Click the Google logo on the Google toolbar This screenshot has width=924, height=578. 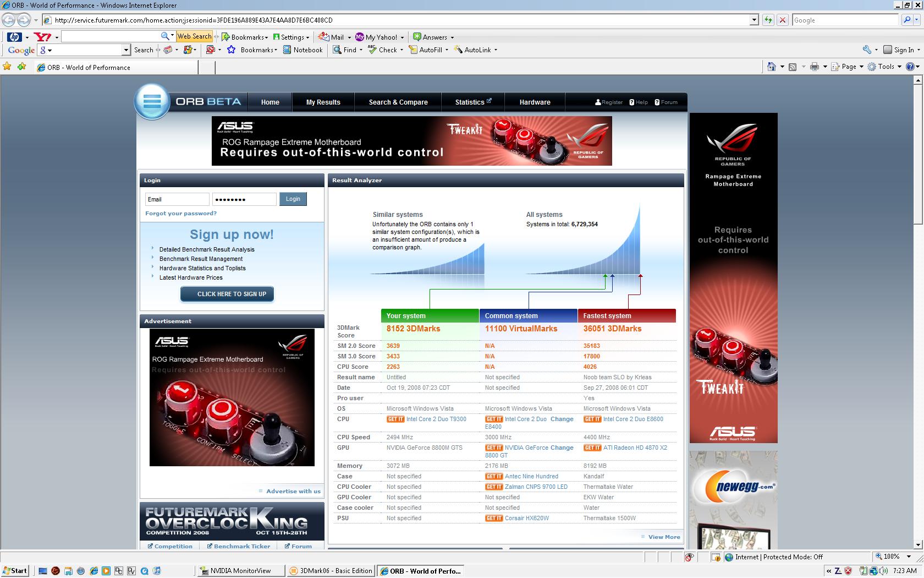tap(21, 50)
